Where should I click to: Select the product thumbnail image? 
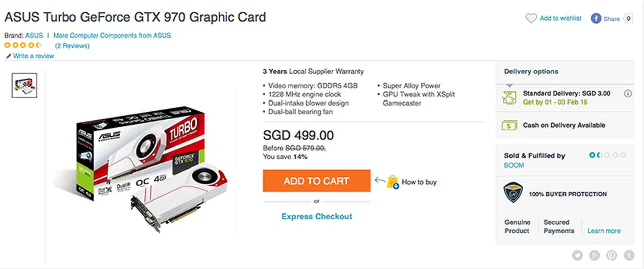24,85
